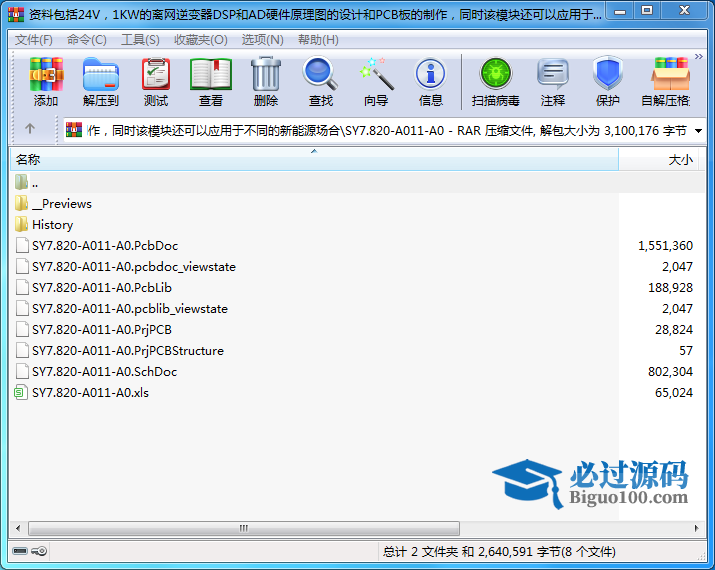The height and width of the screenshot is (570, 715).
Task: Go up one level arrow button
Action: (x=30, y=129)
